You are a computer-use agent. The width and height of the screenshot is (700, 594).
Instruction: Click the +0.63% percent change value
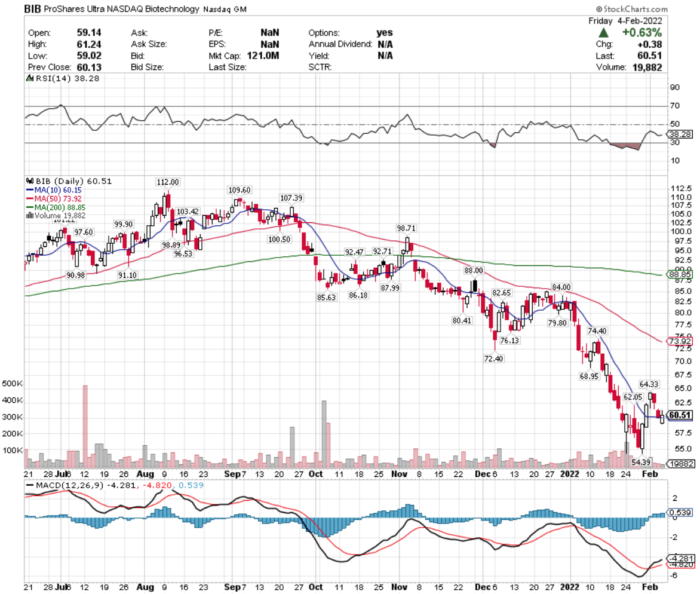point(642,33)
